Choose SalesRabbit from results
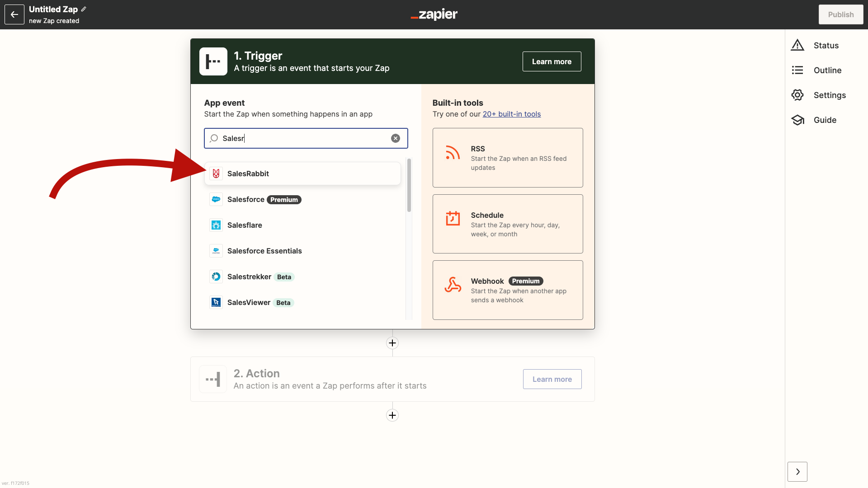 302,174
